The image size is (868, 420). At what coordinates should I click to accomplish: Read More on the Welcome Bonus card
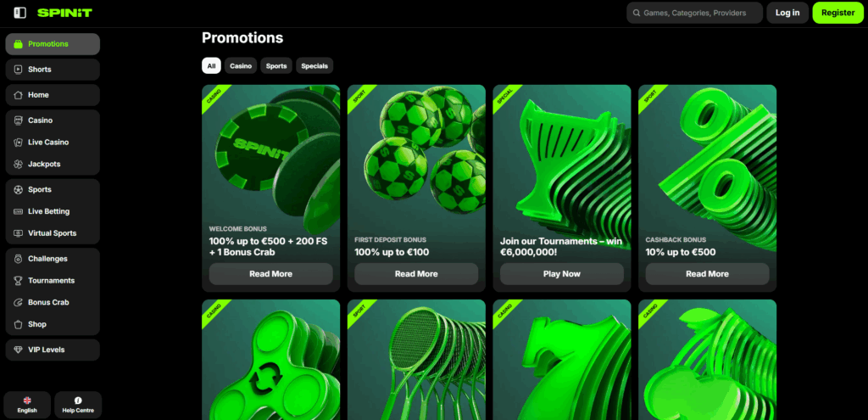[x=270, y=274]
